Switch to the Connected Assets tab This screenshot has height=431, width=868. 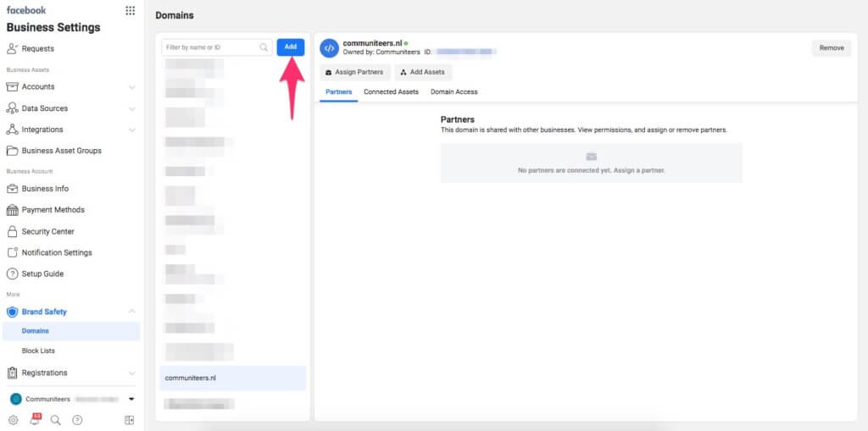coord(391,91)
